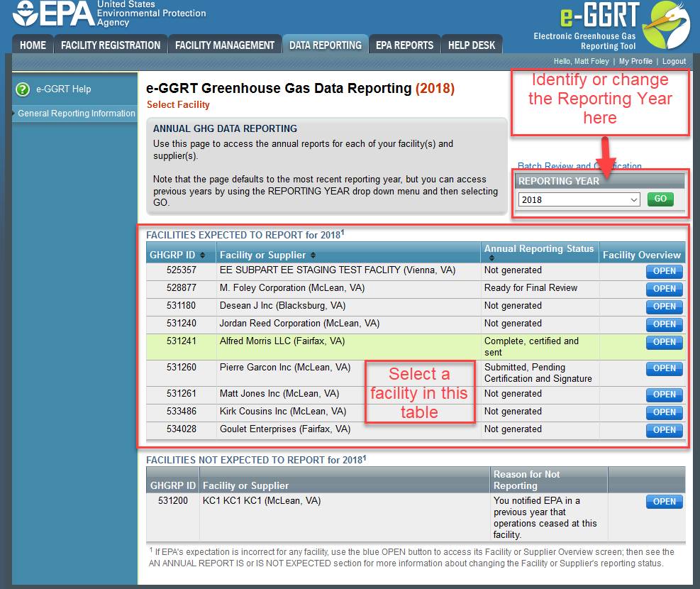This screenshot has width=700, height=589.
Task: Click GHGRP ID 534028 cell
Action: tap(182, 429)
